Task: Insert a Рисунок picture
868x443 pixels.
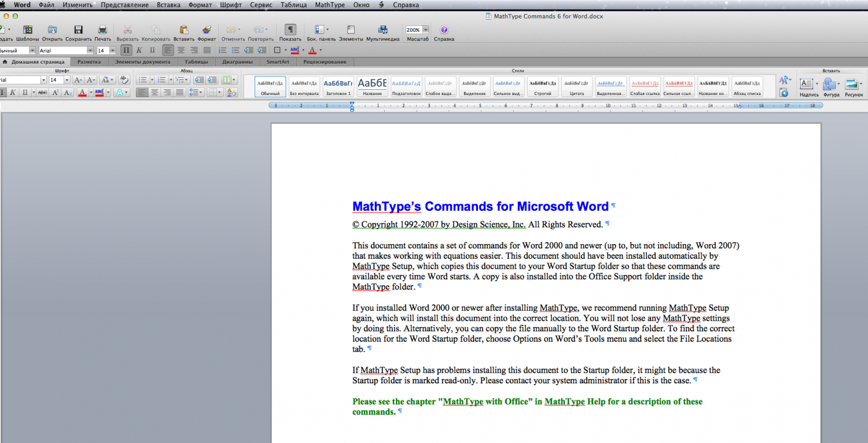Action: coord(853,87)
